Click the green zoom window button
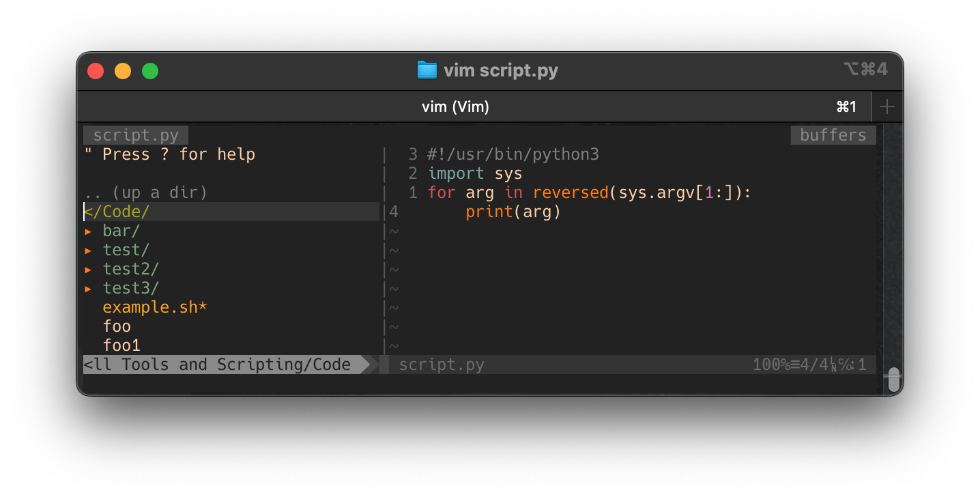 click(x=150, y=71)
